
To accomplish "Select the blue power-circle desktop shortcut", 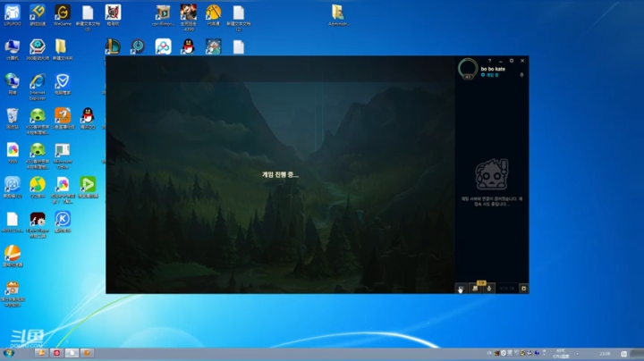I will (x=138, y=46).
